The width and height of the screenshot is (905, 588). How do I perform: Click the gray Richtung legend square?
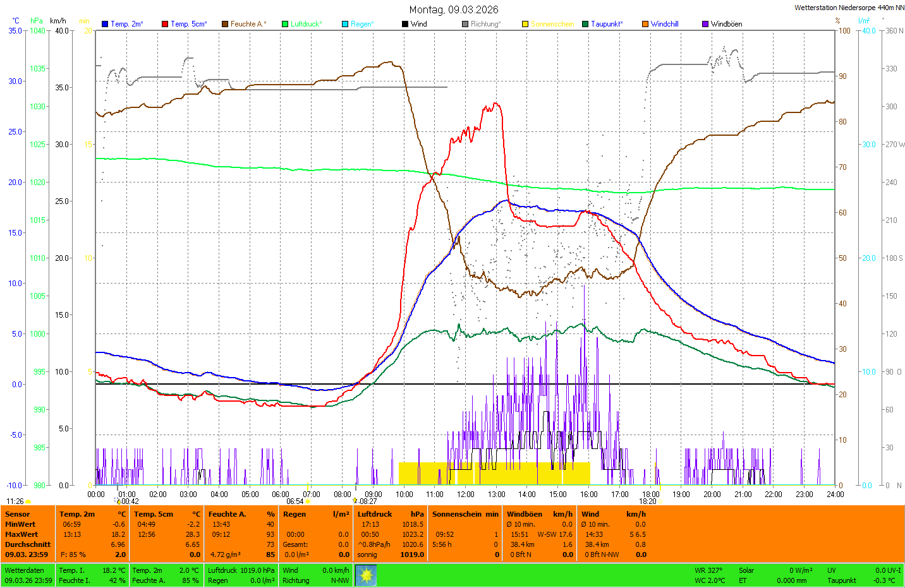pos(465,24)
